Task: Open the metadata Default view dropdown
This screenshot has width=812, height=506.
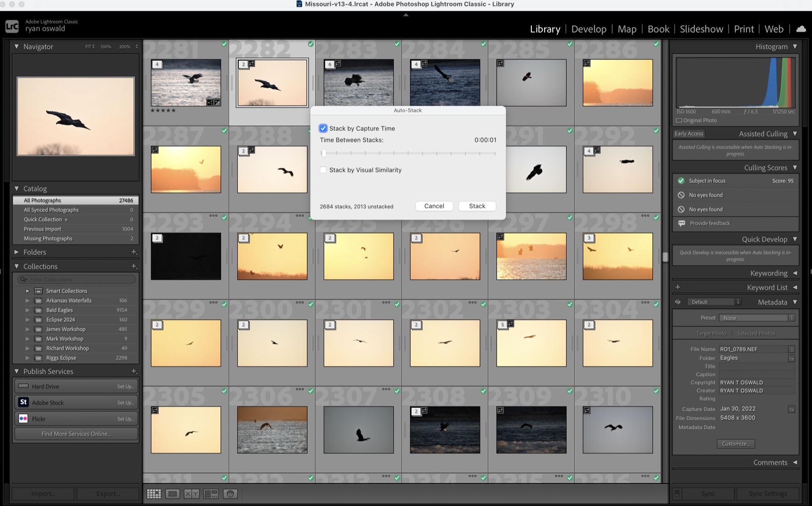Action: tap(714, 302)
